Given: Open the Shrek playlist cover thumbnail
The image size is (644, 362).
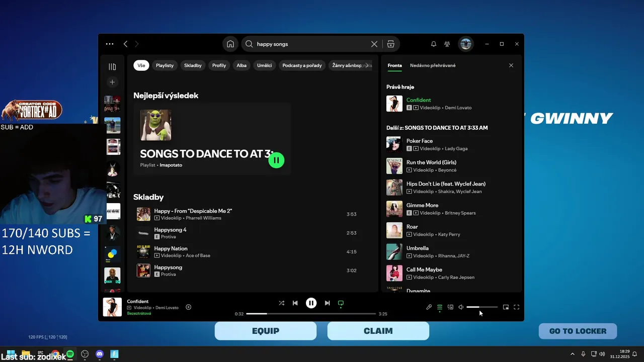Looking at the screenshot, I should point(155,125).
